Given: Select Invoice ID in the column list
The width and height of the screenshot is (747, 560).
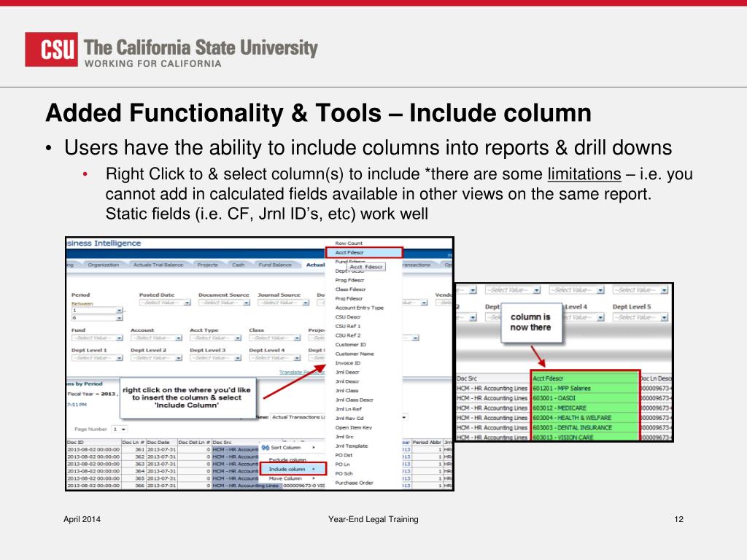Looking at the screenshot, I should [x=348, y=363].
